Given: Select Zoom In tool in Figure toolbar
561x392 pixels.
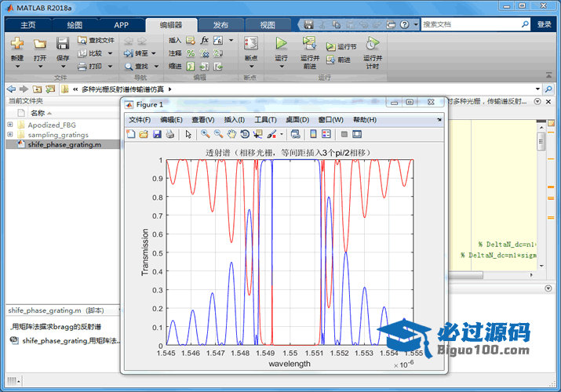Looking at the screenshot, I should click(x=206, y=134).
